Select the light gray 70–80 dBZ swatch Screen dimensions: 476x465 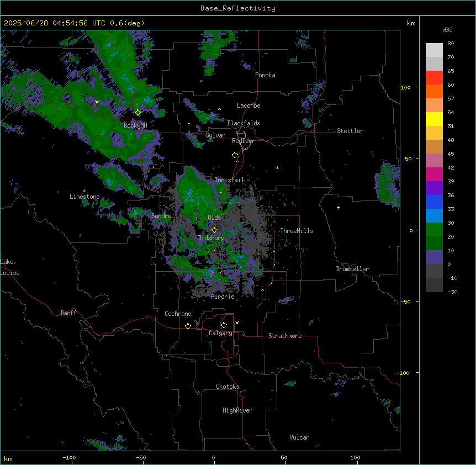[434, 50]
